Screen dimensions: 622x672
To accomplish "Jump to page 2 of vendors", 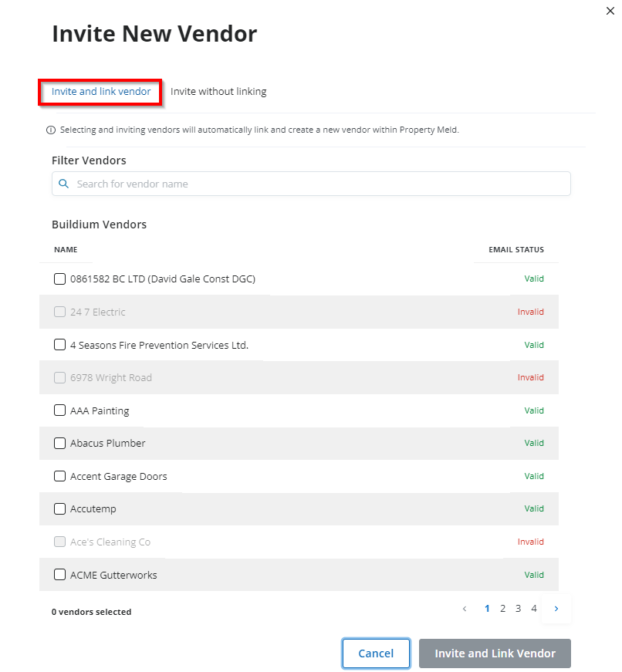I will click(x=502, y=609).
